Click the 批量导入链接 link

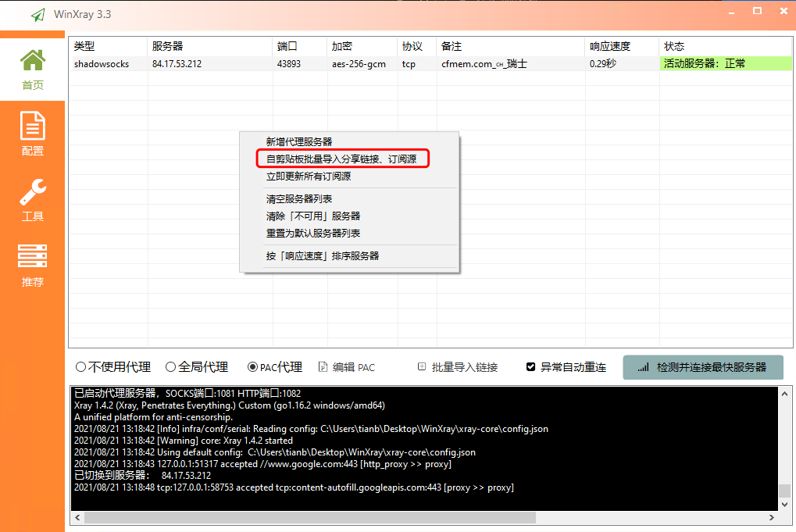[x=465, y=367]
